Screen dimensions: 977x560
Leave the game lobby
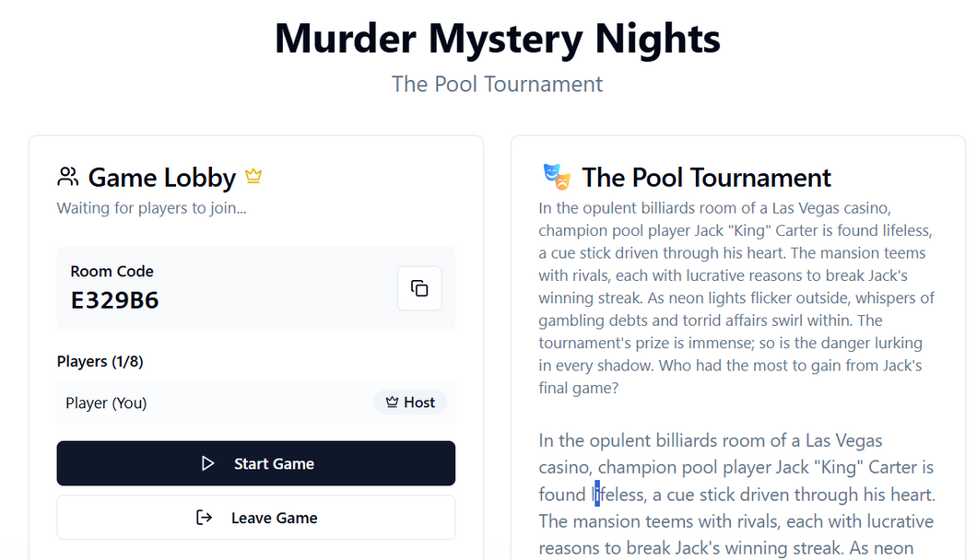[256, 518]
